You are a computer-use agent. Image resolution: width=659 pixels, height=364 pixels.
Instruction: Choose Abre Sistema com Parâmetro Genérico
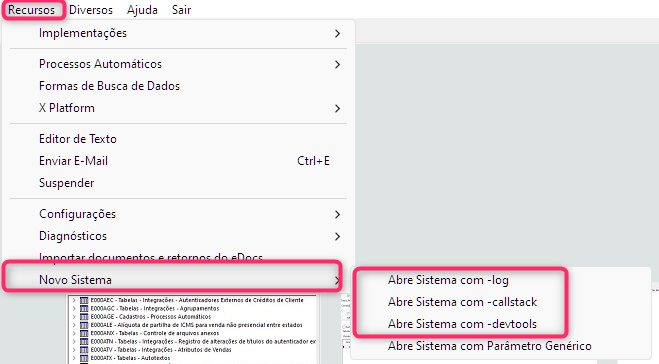pyautogui.click(x=490, y=346)
